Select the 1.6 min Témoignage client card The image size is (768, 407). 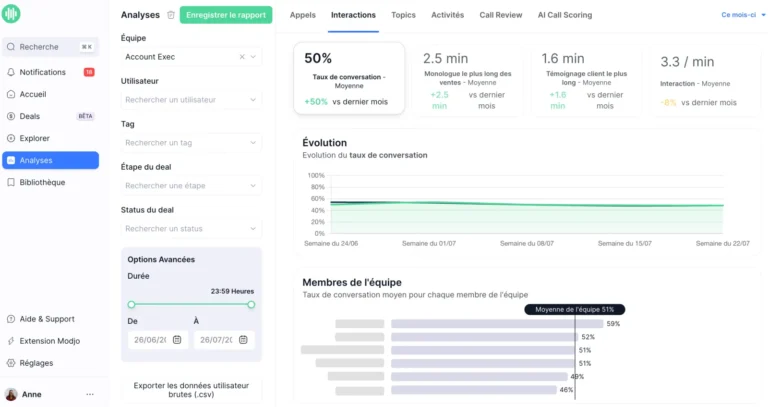click(x=586, y=81)
